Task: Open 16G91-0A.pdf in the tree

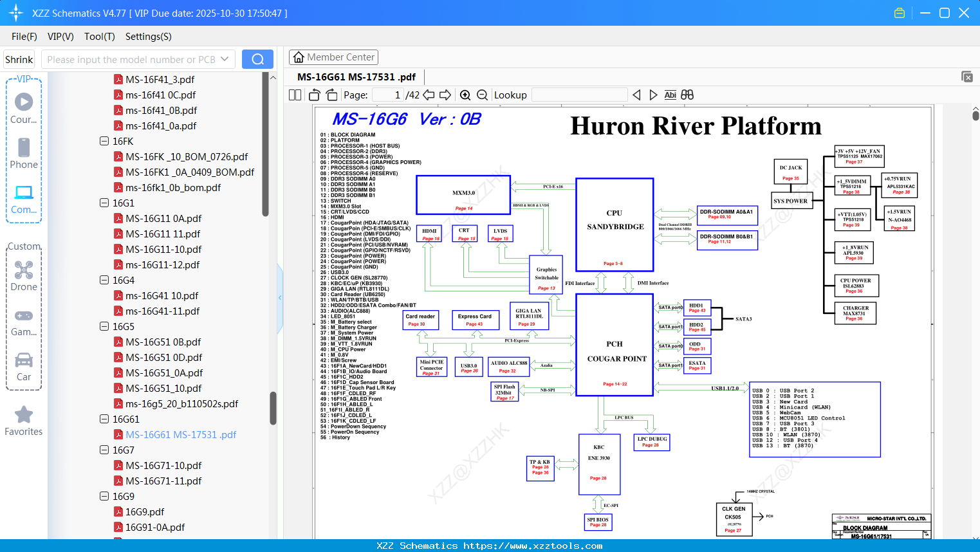Action: [x=155, y=527]
